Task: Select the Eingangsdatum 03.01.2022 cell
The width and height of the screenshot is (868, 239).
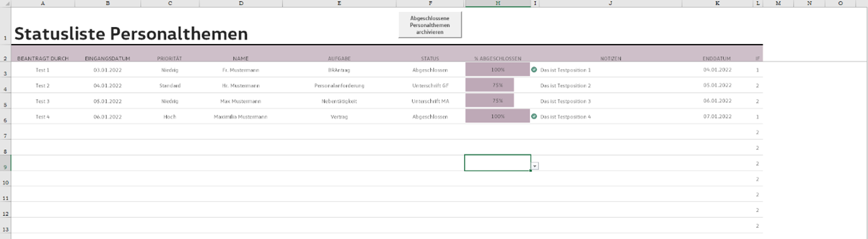Action: click(108, 70)
